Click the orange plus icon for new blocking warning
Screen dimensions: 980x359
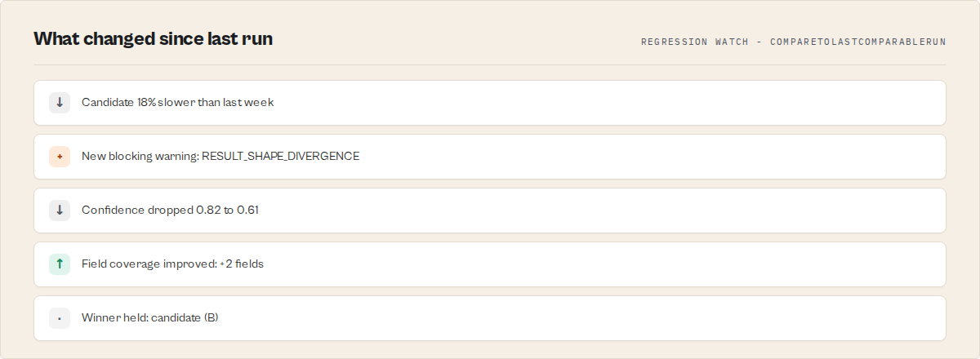click(x=60, y=157)
